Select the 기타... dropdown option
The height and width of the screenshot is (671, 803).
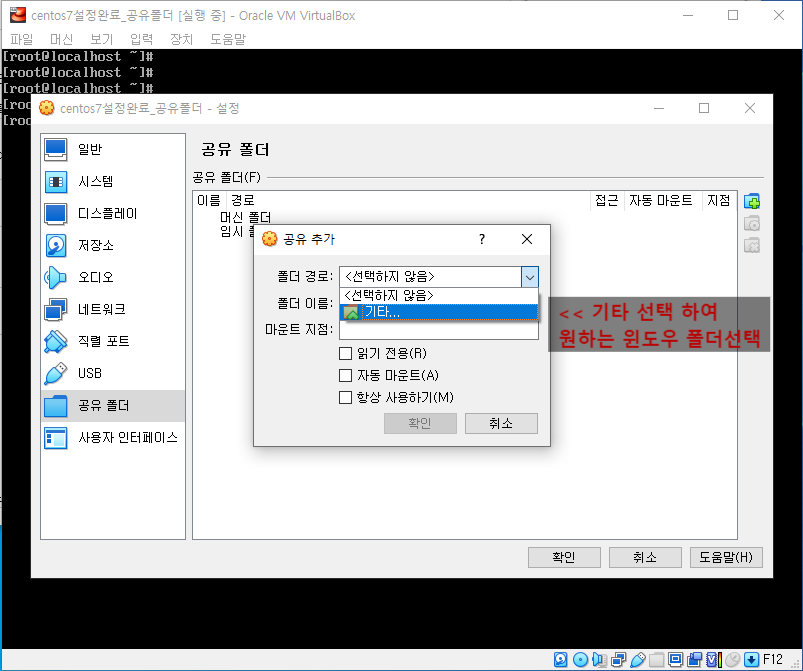click(439, 312)
